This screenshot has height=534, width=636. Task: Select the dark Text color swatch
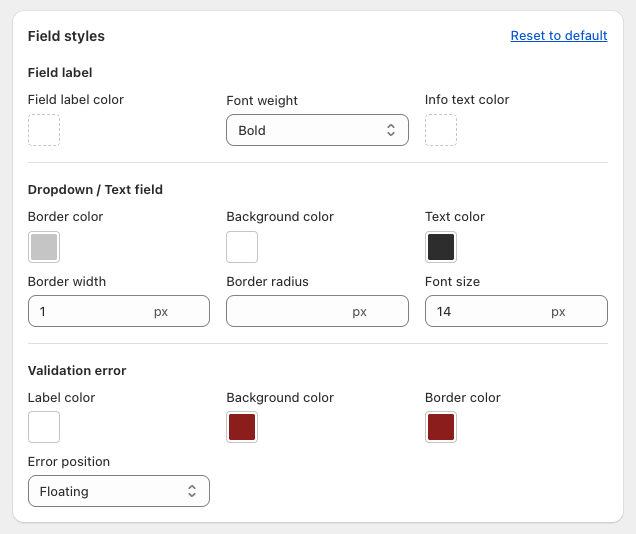(x=441, y=247)
